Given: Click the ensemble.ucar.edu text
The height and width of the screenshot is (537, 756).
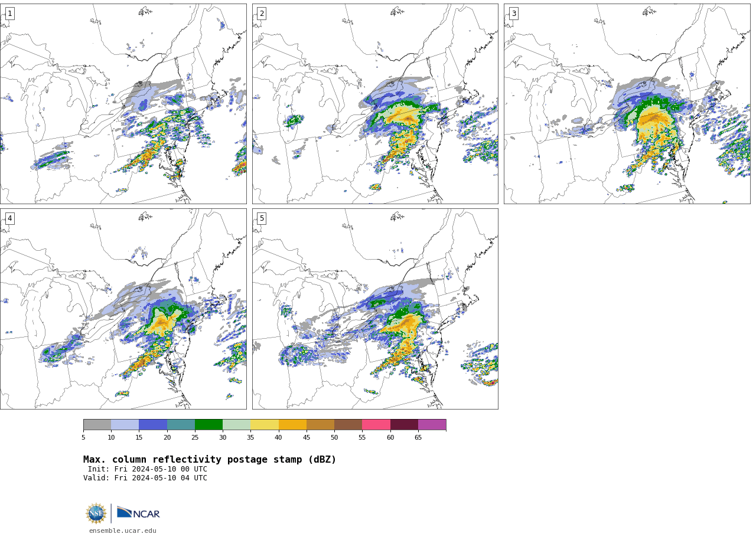Looking at the screenshot, I should click(x=123, y=531).
